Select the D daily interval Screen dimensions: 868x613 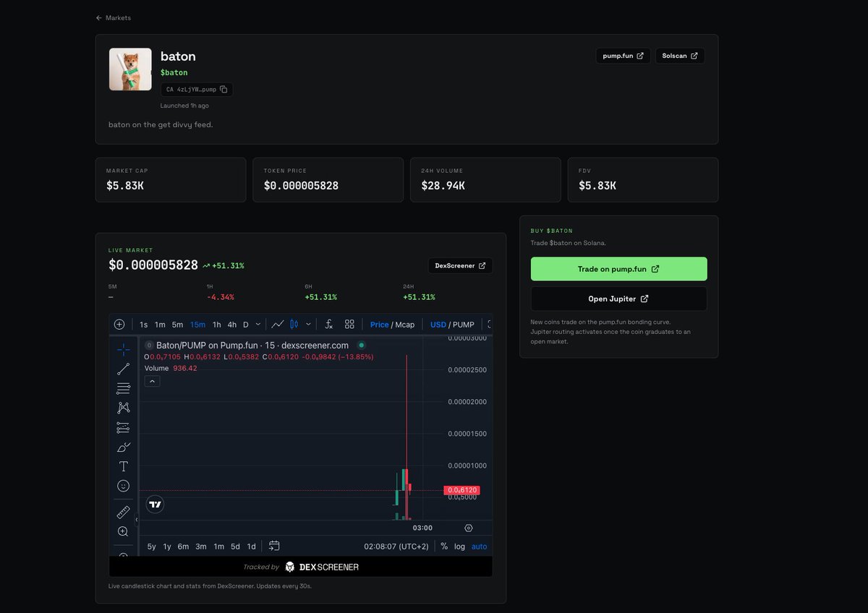[246, 325]
